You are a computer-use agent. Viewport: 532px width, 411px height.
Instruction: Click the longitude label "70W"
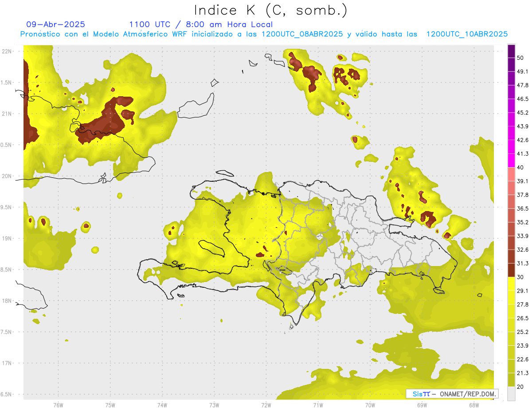click(370, 405)
